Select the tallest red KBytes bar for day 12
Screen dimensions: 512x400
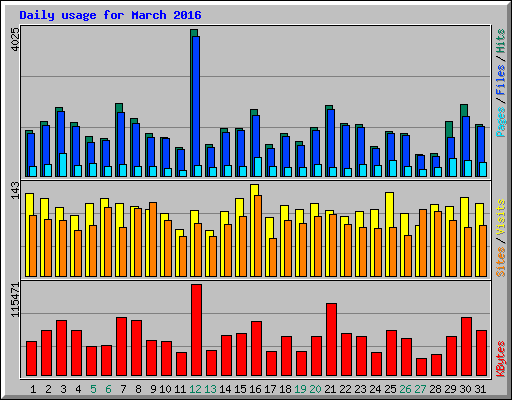pyautogui.click(x=196, y=330)
